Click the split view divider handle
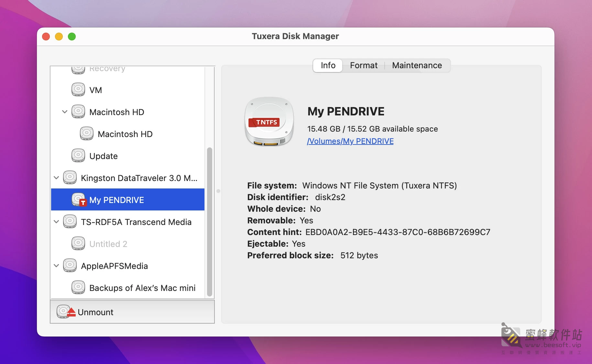 [x=218, y=191]
